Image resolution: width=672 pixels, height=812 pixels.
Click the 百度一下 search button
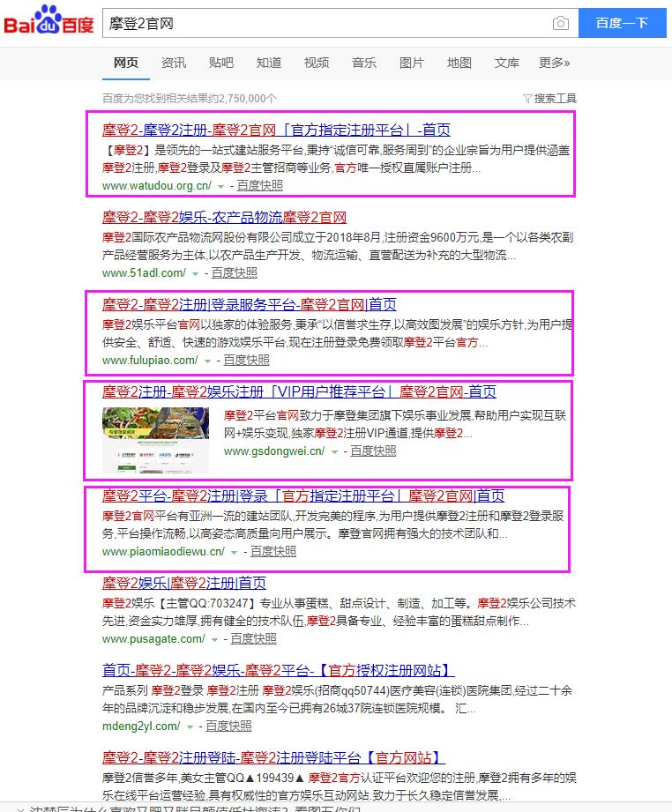click(623, 23)
